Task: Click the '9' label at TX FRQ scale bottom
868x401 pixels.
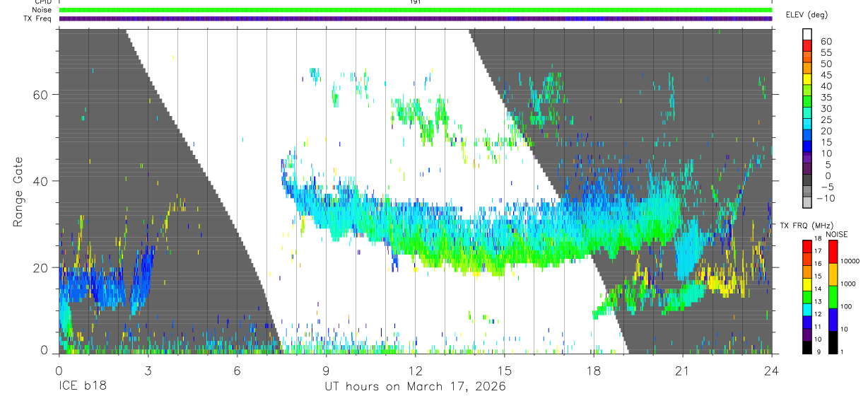Action: click(817, 351)
